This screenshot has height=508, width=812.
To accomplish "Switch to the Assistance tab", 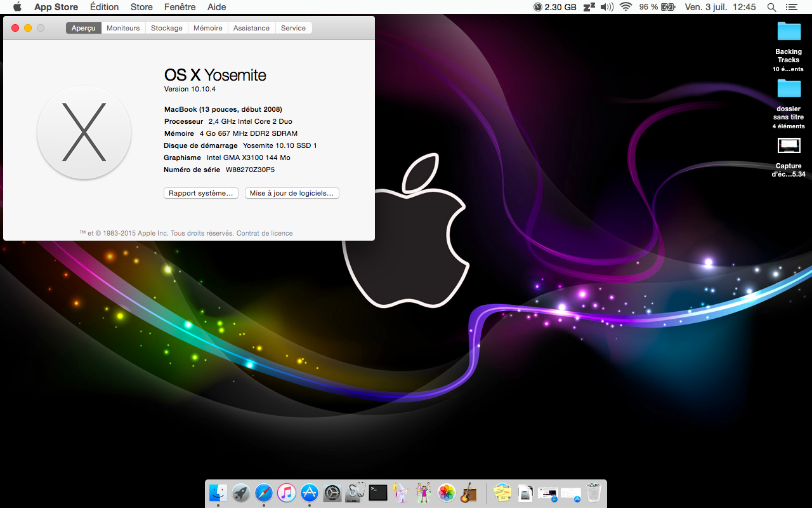I will [x=251, y=28].
